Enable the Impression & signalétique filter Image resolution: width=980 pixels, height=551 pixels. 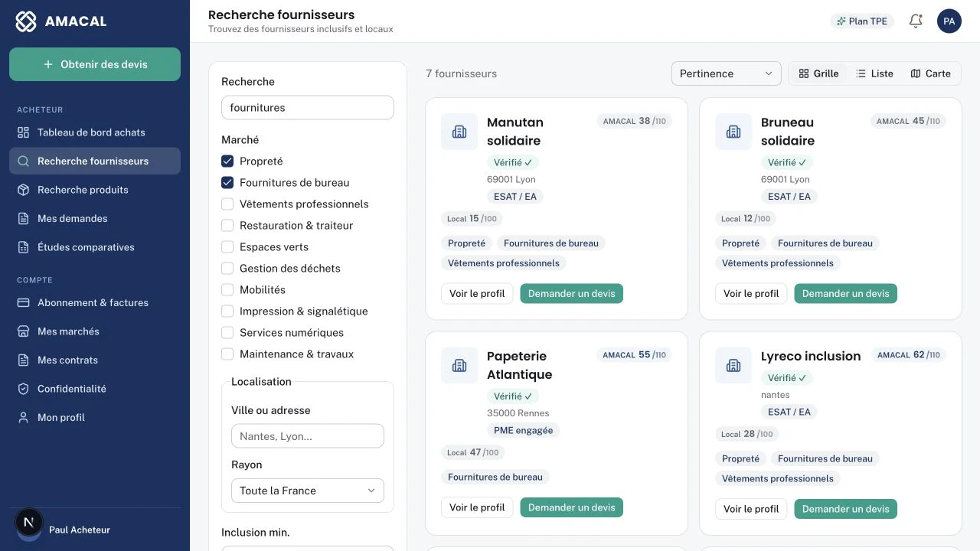[x=227, y=311]
